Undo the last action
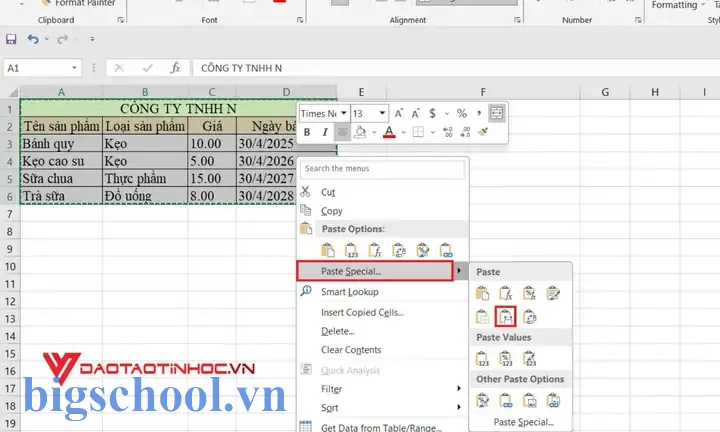The image size is (720, 432). [x=33, y=39]
